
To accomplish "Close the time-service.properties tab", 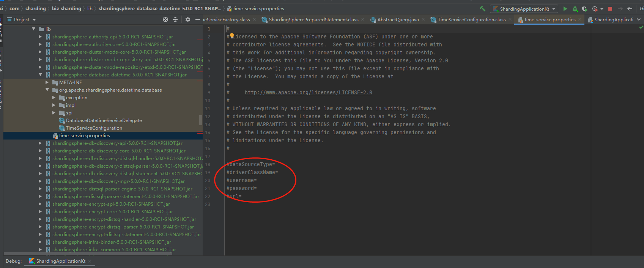I will coord(580,19).
